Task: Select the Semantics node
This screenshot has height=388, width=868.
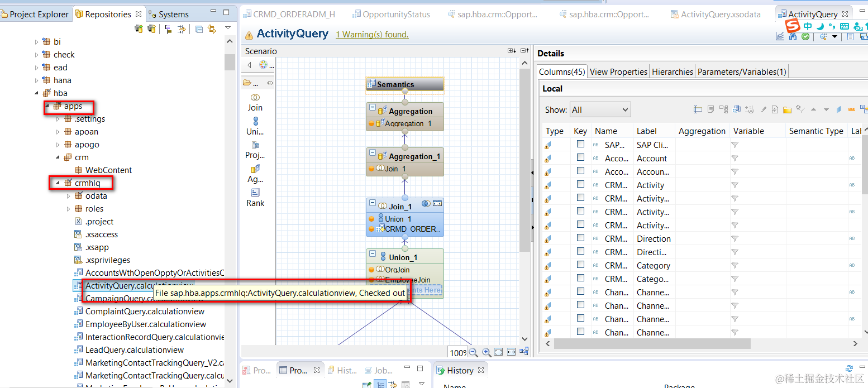Action: tap(405, 84)
